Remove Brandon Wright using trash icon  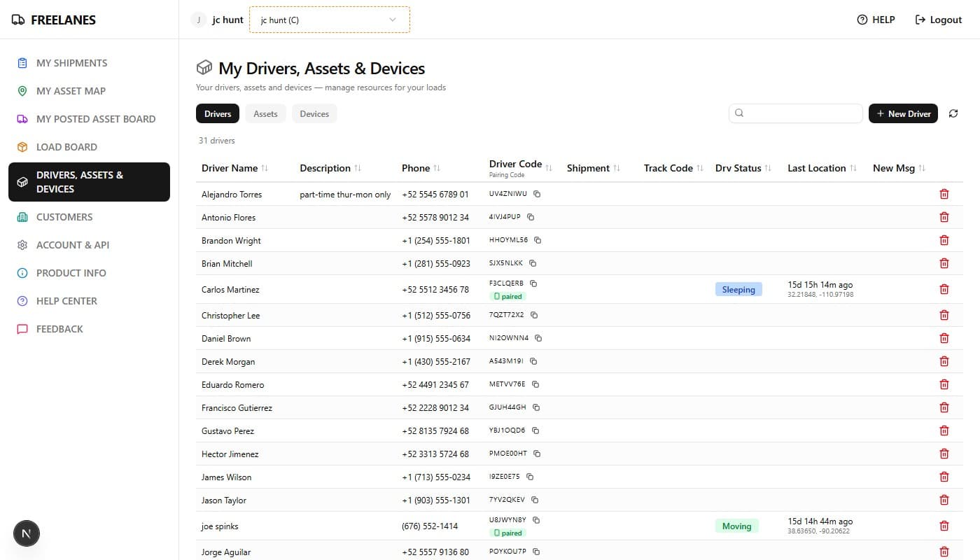(x=944, y=240)
